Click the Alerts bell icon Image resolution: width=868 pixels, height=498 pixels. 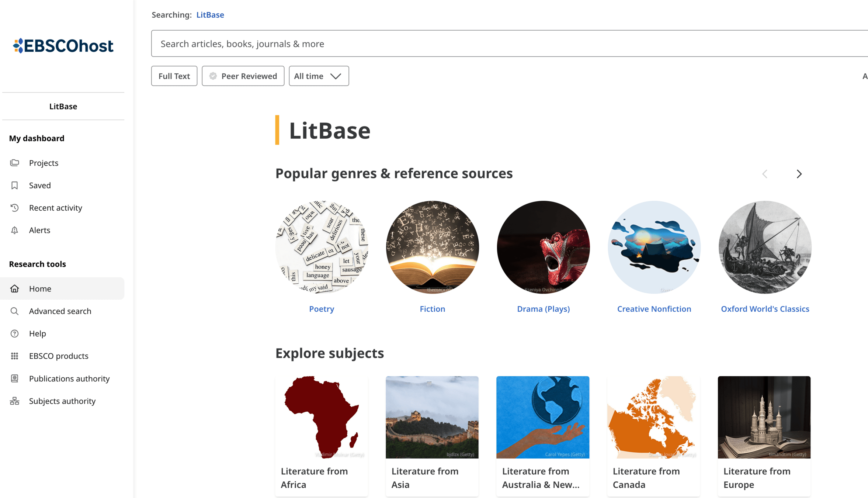pyautogui.click(x=14, y=230)
